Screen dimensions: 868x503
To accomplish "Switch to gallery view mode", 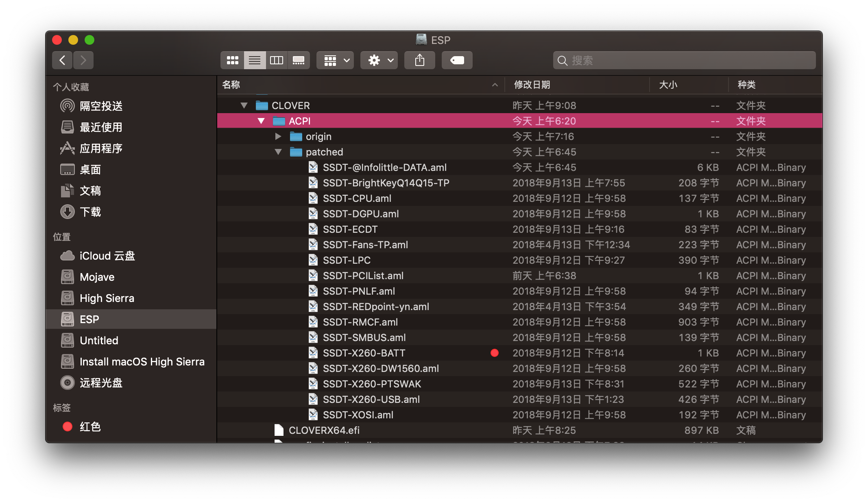I will click(x=299, y=61).
